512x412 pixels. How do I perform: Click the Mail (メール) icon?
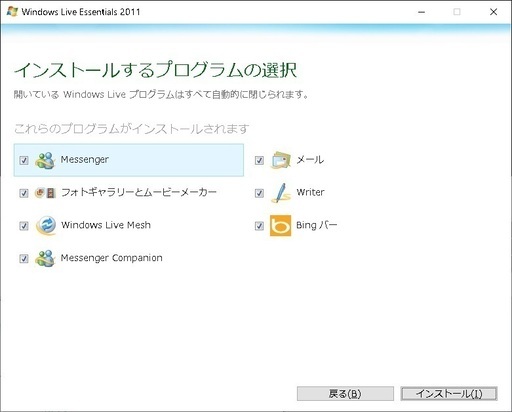pos(280,160)
